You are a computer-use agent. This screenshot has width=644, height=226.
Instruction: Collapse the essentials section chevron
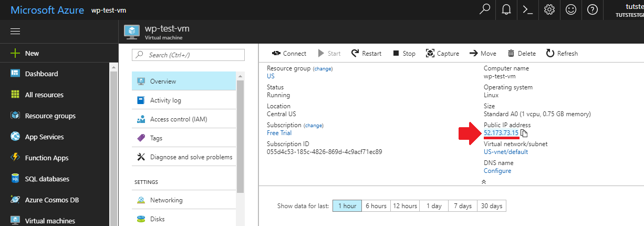click(484, 182)
